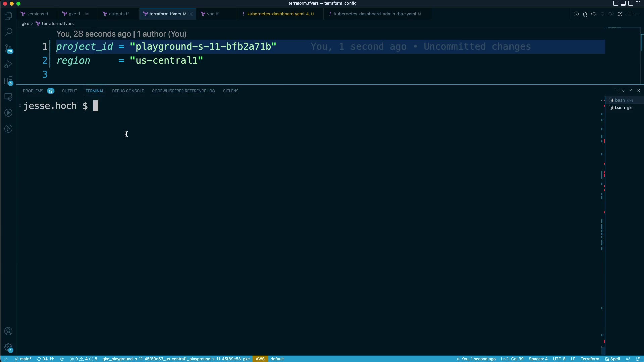Image resolution: width=644 pixels, height=362 pixels.
Task: Open the Extensions view
Action: click(x=8, y=81)
